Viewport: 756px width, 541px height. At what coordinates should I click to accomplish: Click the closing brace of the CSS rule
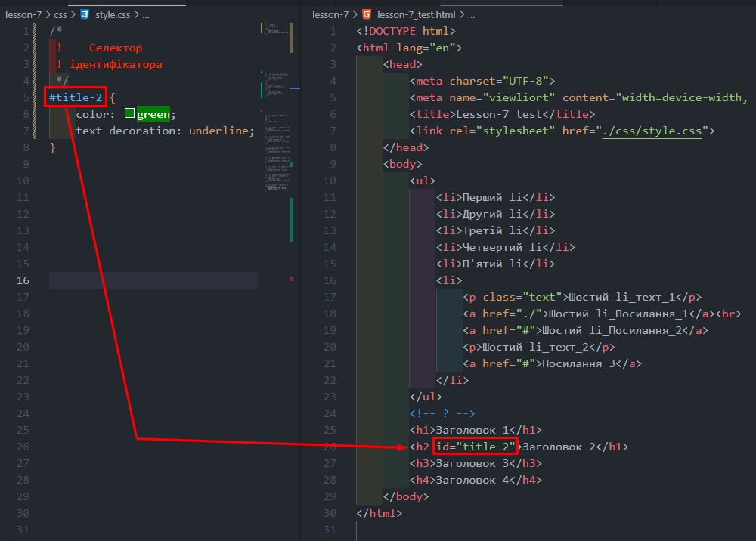[53, 147]
